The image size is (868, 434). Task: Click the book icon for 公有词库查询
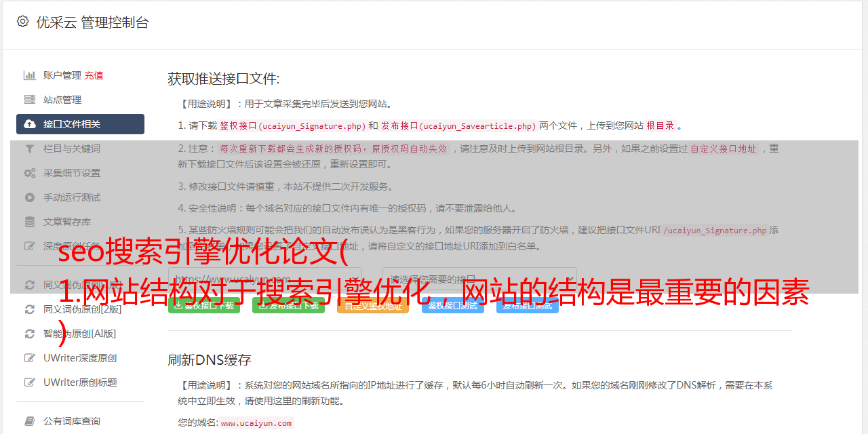point(30,421)
